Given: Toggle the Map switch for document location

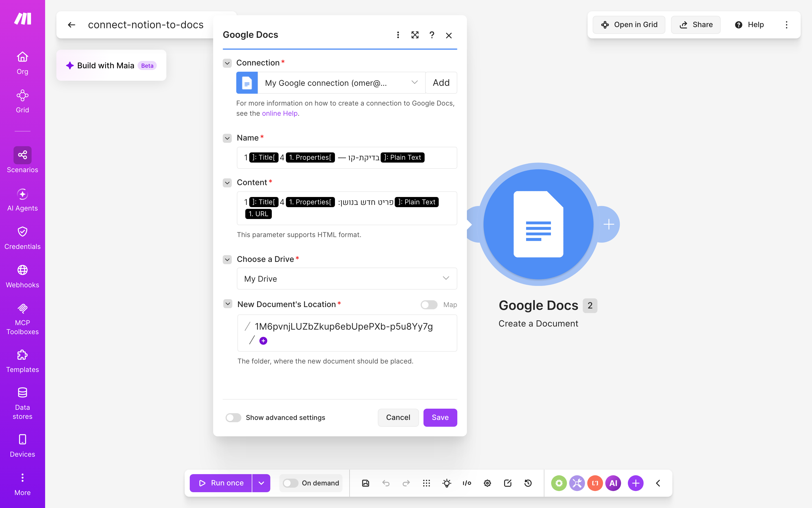Looking at the screenshot, I should coord(429,305).
